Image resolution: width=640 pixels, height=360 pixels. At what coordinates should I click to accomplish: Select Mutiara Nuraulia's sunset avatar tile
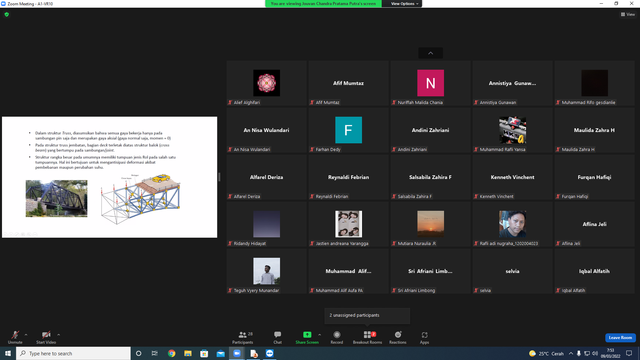(430, 224)
